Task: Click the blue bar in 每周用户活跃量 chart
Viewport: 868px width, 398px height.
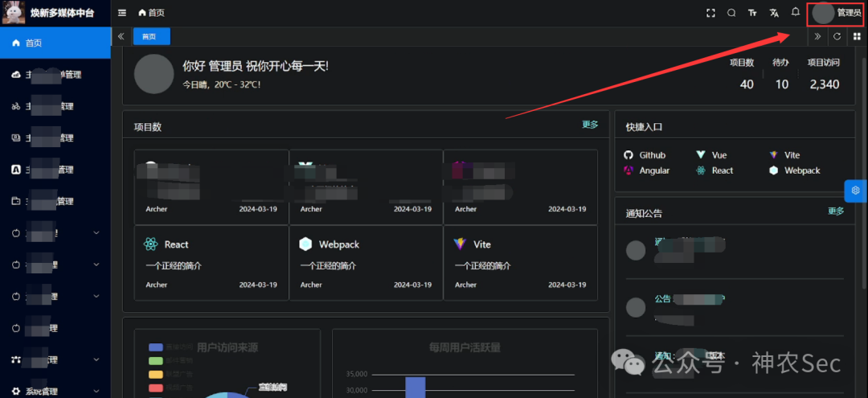Action: 416,388
